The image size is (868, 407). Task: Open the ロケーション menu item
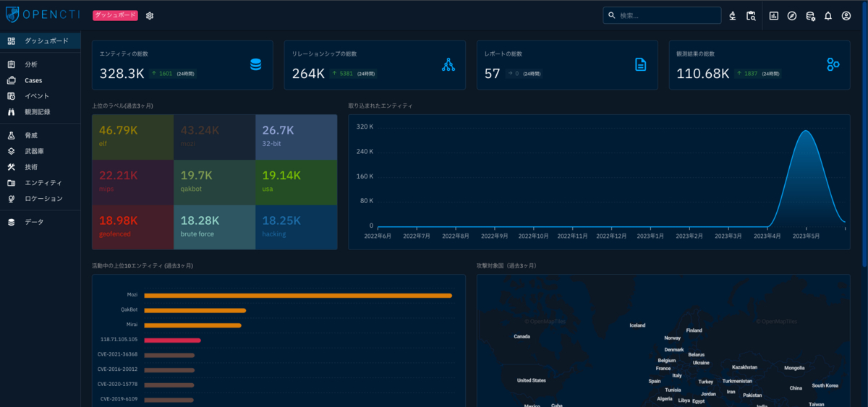click(41, 199)
